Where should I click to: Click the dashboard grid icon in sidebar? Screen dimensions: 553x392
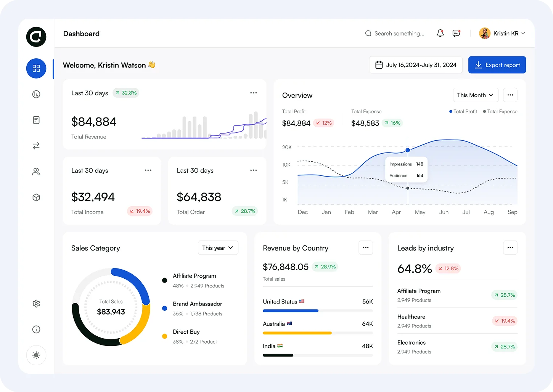[36, 69]
